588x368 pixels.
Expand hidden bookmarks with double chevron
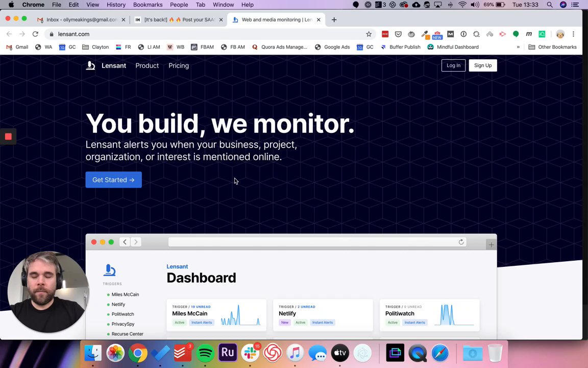point(518,47)
